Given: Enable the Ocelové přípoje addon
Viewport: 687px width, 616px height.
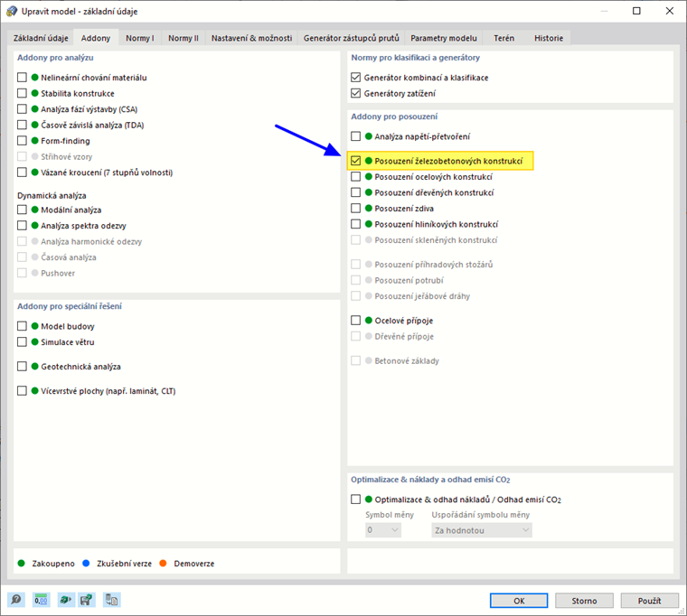Looking at the screenshot, I should click(356, 320).
